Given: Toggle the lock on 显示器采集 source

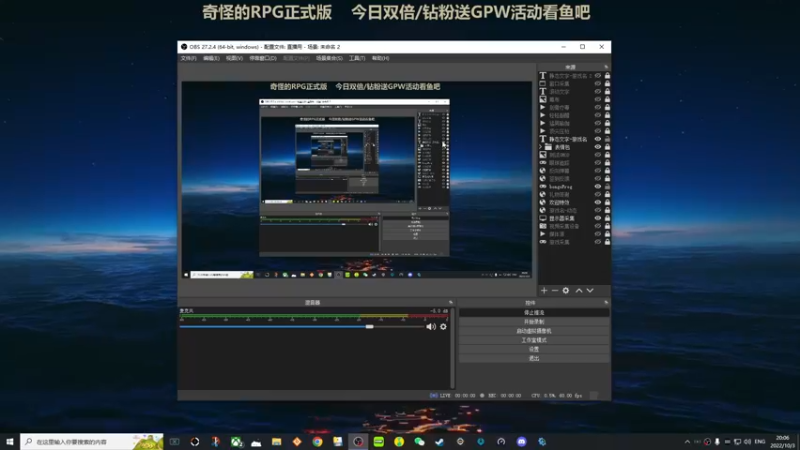Looking at the screenshot, I should [607, 218].
